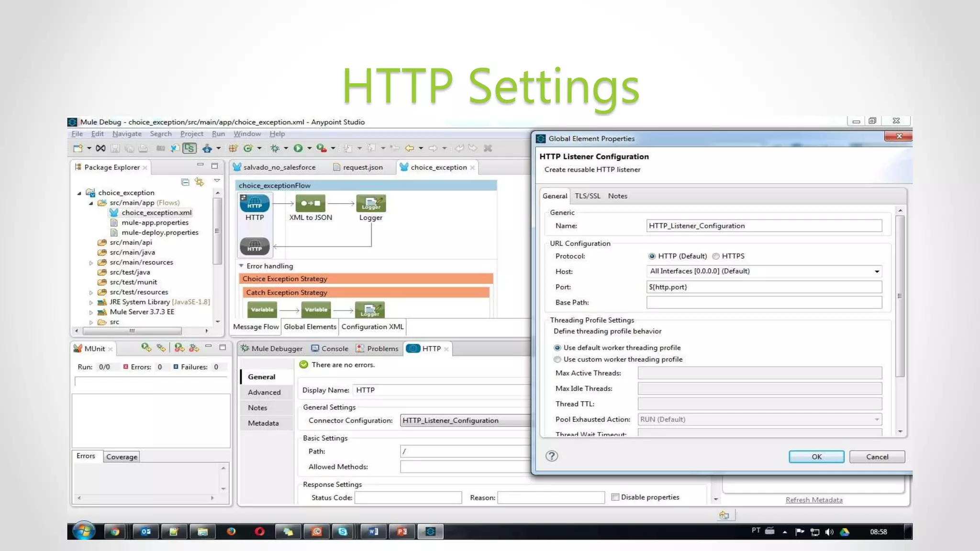Open the Run toolbar dropdown arrow
980x551 pixels.
(309, 148)
